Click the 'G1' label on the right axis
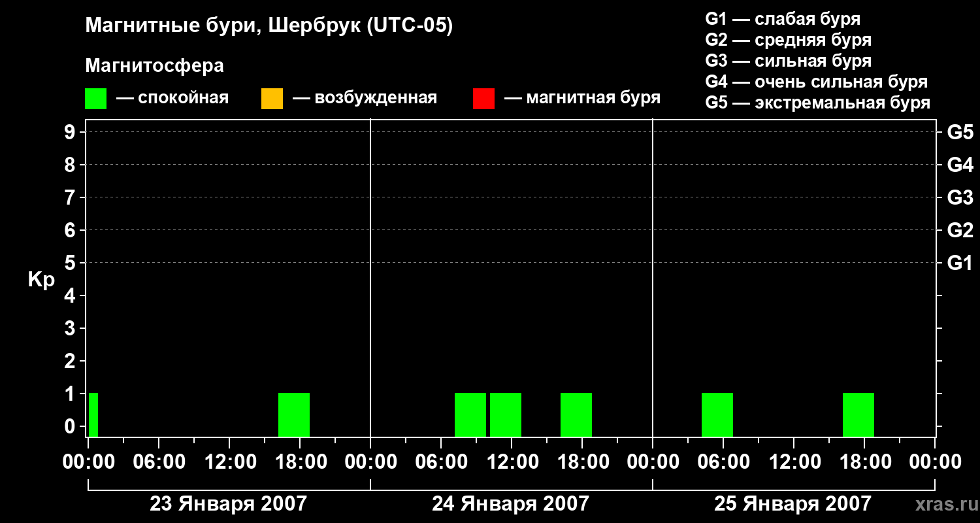 tap(960, 263)
